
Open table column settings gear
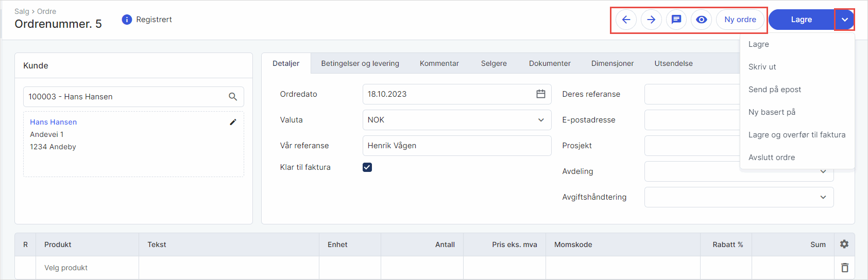[844, 244]
